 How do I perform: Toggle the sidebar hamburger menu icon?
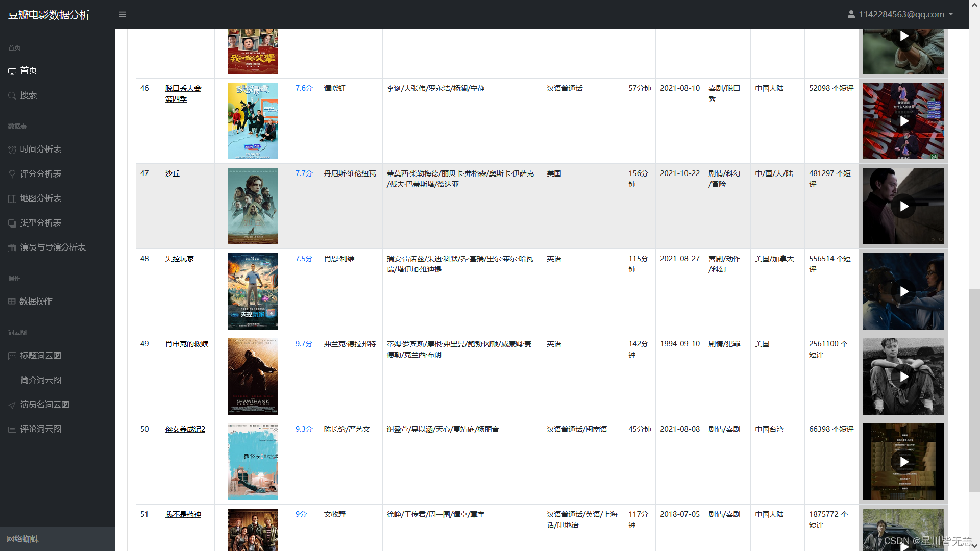[122, 14]
